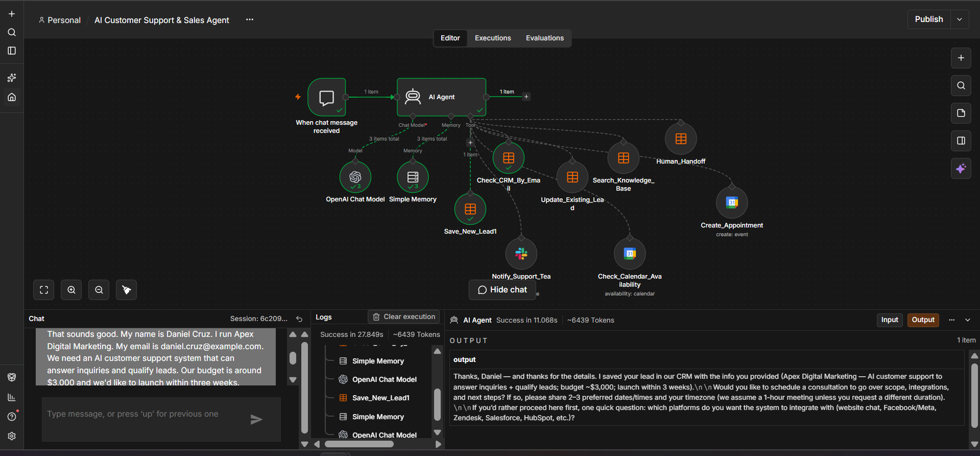Open the Update_Existing_Lead node
980x456 pixels.
coord(572,177)
